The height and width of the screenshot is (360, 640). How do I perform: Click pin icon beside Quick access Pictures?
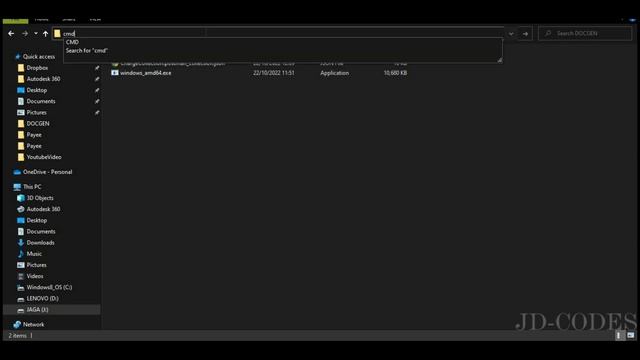coord(97,112)
